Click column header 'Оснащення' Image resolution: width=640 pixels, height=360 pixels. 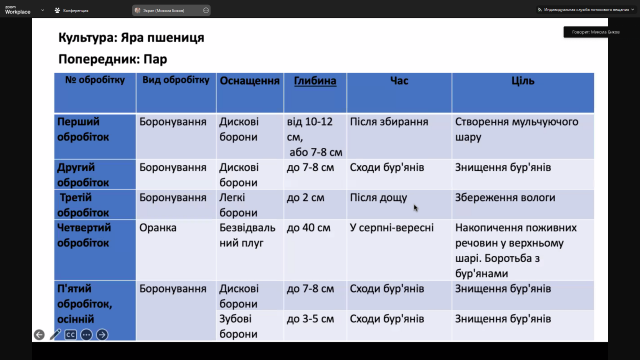click(250, 93)
